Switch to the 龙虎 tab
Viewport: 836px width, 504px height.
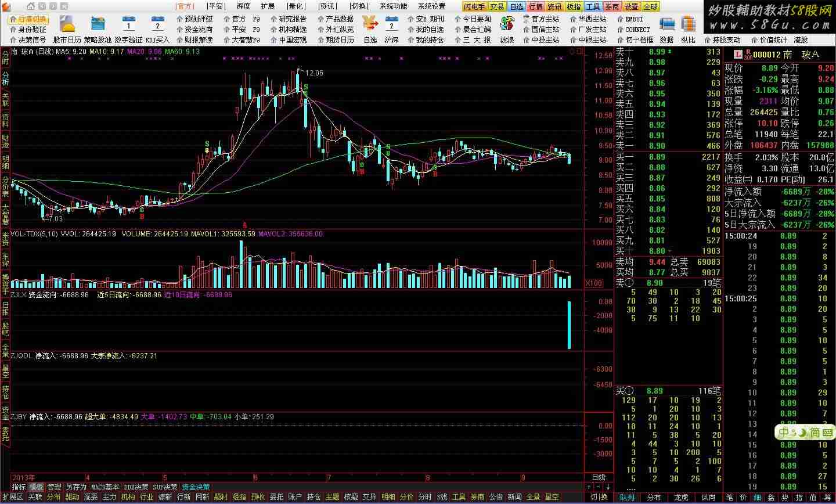(x=681, y=497)
